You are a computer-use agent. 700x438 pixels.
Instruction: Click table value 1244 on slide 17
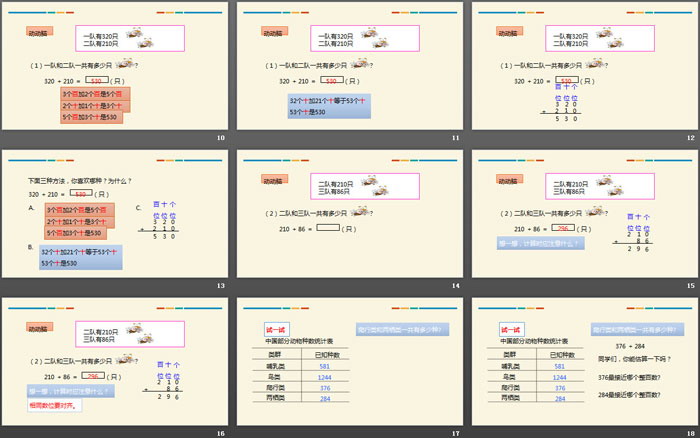(x=325, y=377)
